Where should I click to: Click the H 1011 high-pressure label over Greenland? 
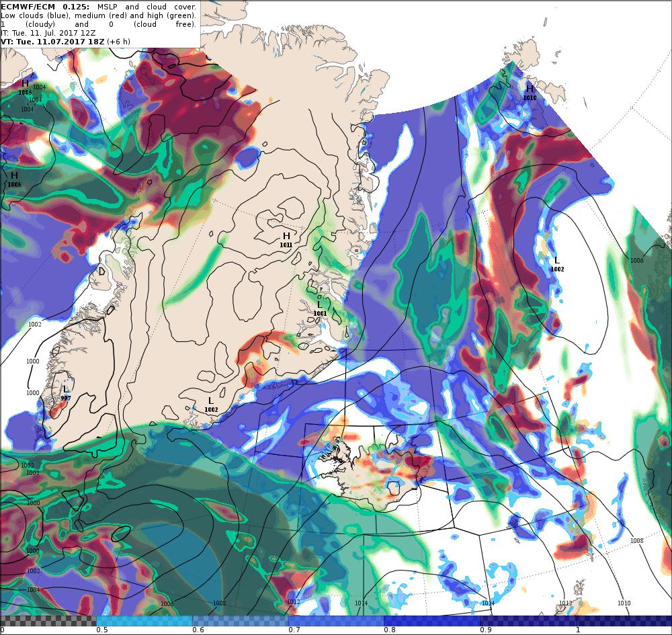point(286,240)
